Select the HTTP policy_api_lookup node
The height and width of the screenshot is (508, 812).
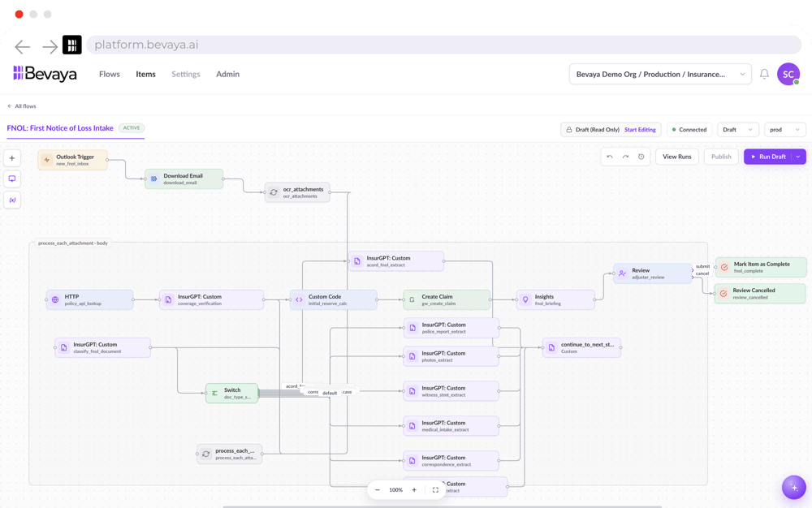pos(89,300)
